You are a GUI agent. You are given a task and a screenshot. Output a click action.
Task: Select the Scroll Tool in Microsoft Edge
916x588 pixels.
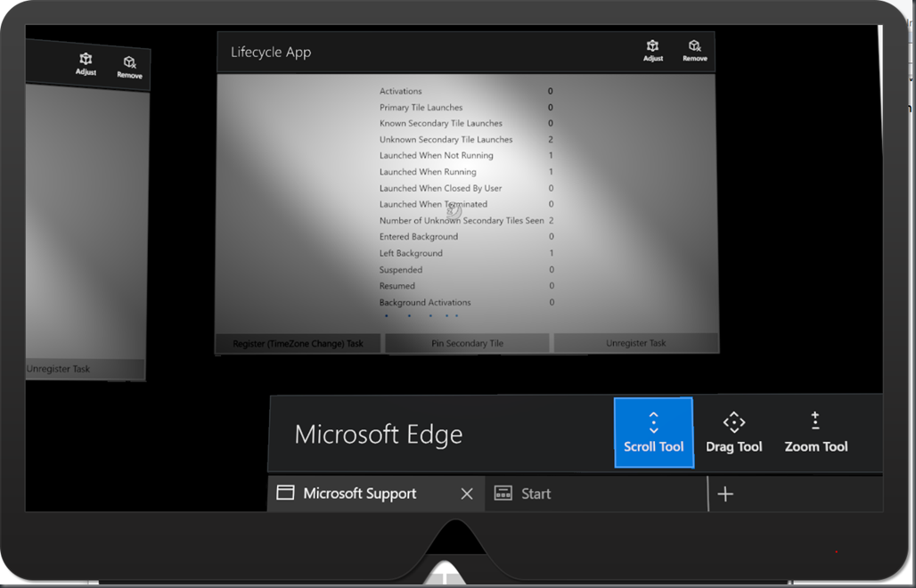[654, 433]
